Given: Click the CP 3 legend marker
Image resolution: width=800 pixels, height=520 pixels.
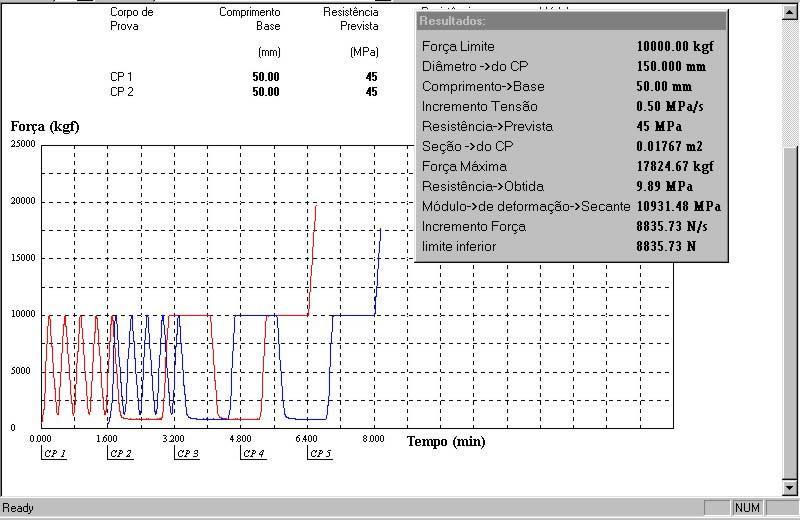Looking at the screenshot, I should coord(187,454).
